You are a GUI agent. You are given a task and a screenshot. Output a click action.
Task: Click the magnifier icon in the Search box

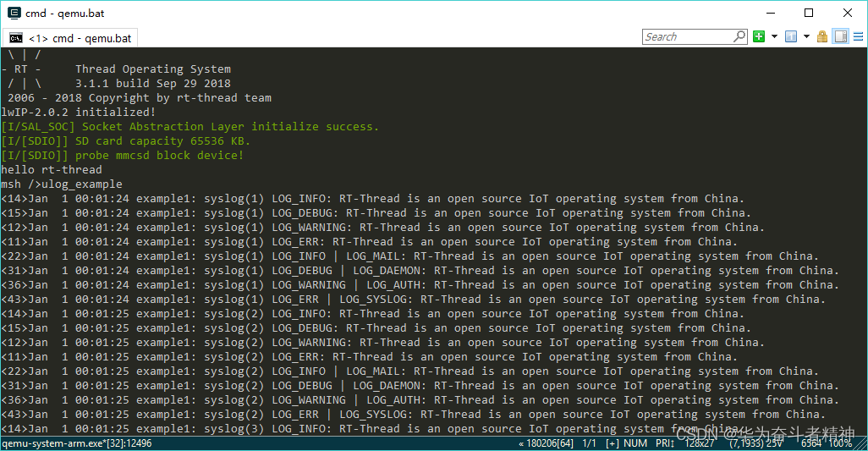tap(739, 36)
